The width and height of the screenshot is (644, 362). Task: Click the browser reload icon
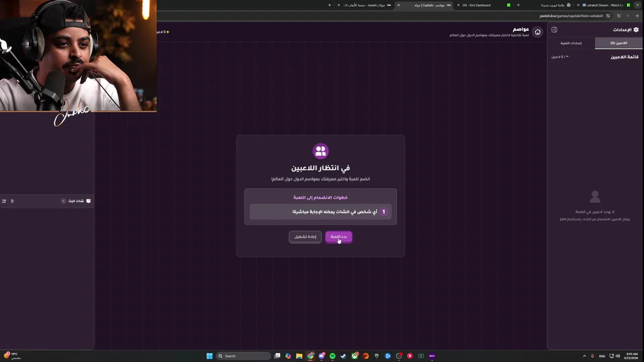(619, 16)
